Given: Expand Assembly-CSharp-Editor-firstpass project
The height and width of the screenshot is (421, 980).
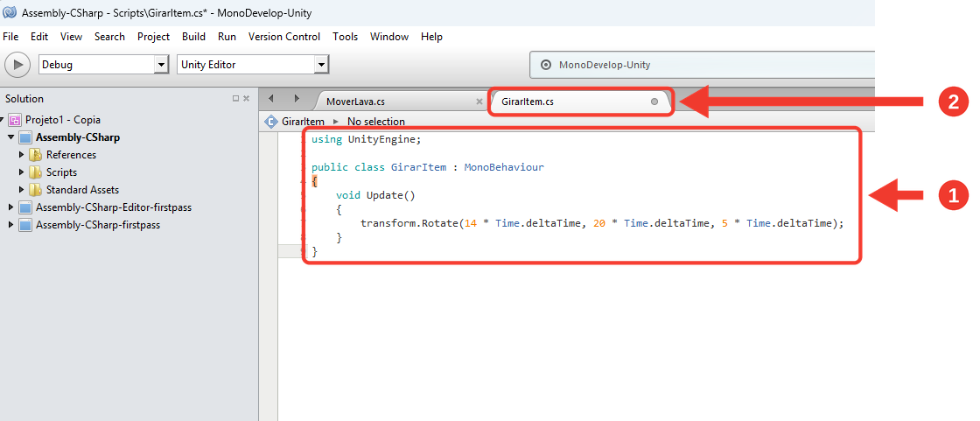Looking at the screenshot, I should point(11,207).
